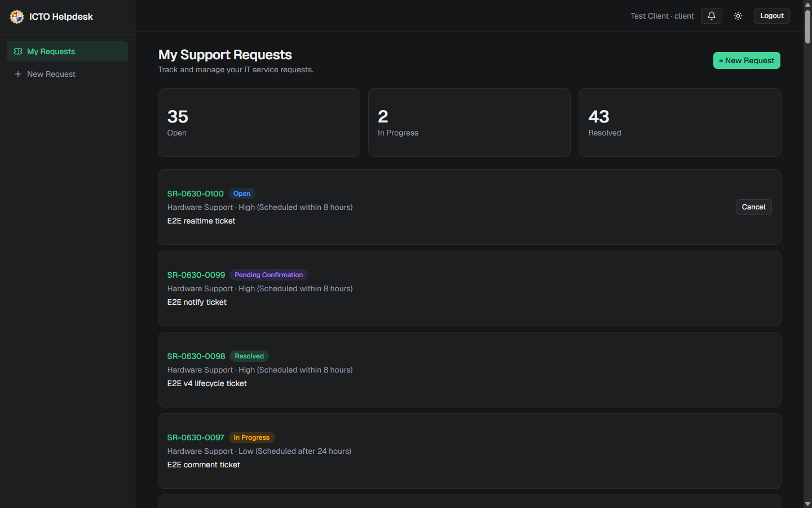Click the 'E2E v4 lifecycle ticket' title

pos(207,383)
